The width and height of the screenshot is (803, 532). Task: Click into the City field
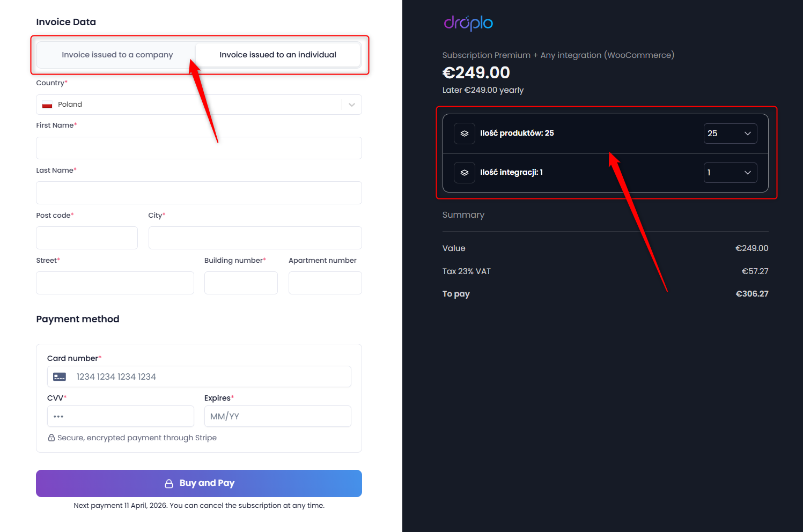pyautogui.click(x=255, y=238)
